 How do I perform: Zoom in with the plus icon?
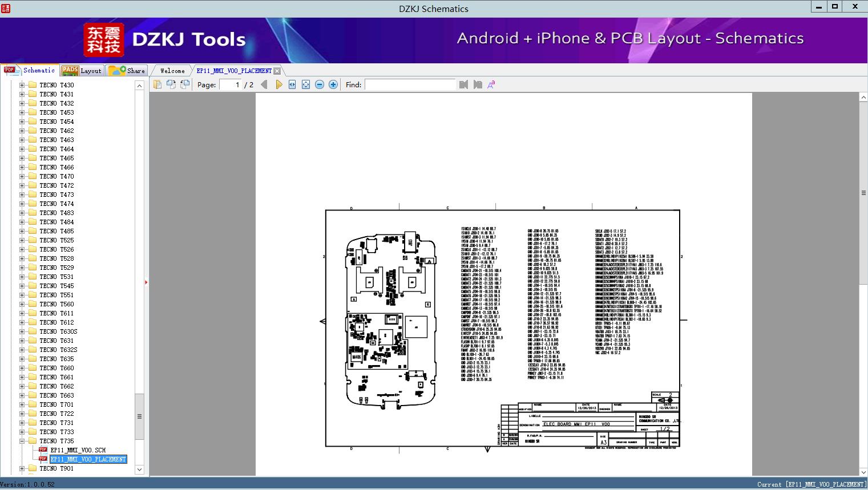click(333, 84)
